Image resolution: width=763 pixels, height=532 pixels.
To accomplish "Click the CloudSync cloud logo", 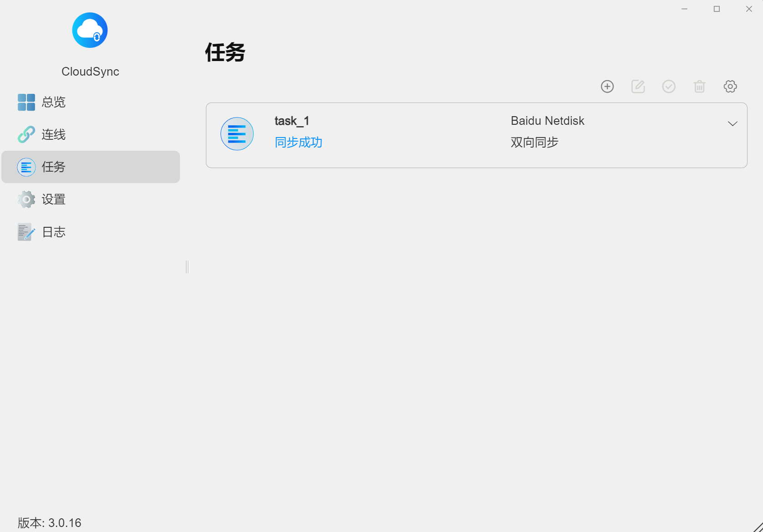I will (x=90, y=30).
